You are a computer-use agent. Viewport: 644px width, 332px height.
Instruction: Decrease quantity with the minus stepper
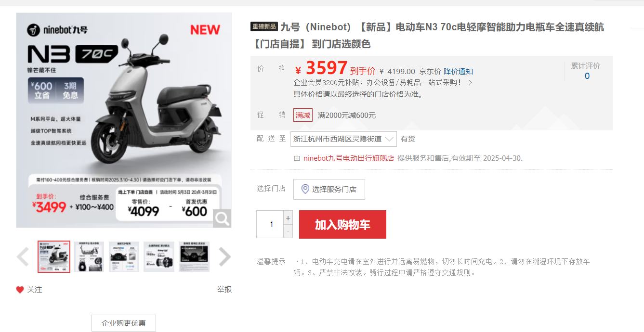point(288,231)
